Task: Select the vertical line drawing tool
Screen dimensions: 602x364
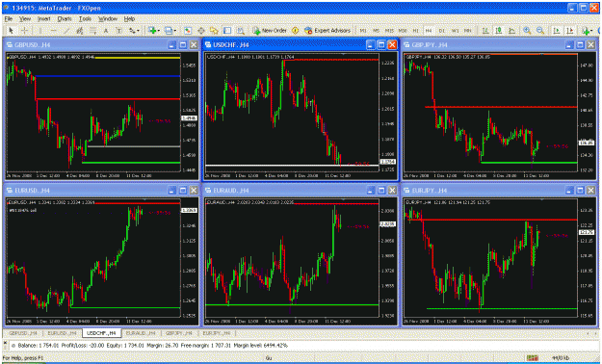Action: (x=40, y=31)
